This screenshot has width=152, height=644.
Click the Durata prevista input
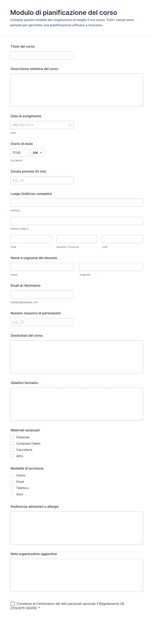tap(42, 181)
